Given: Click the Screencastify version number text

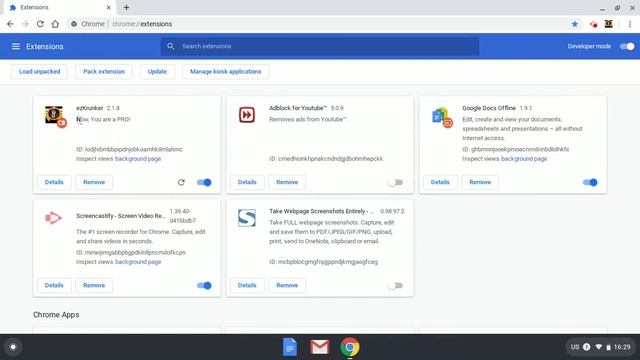Looking at the screenshot, I should (182, 216).
